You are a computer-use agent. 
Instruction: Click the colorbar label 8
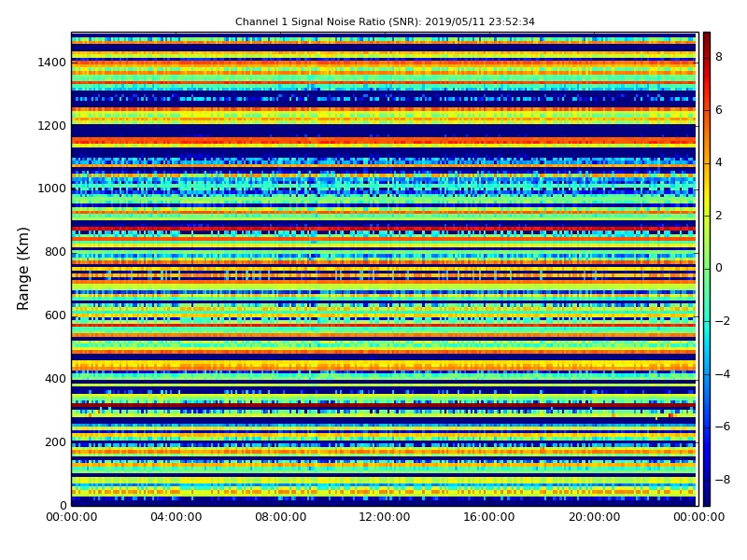[719, 57]
